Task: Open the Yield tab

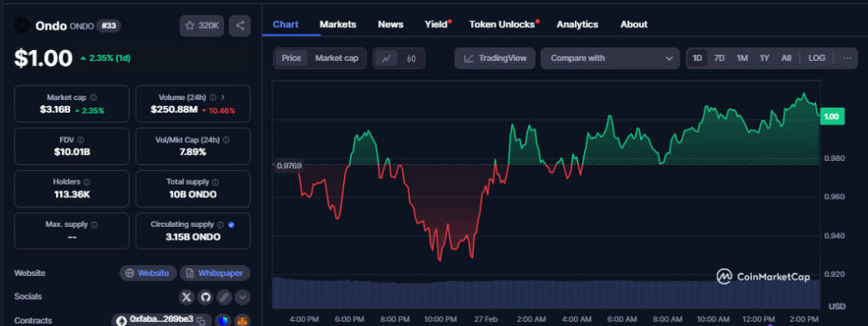Action: [437, 25]
